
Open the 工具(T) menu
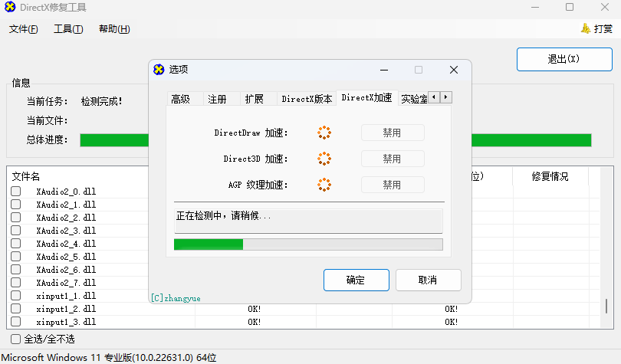(x=68, y=29)
